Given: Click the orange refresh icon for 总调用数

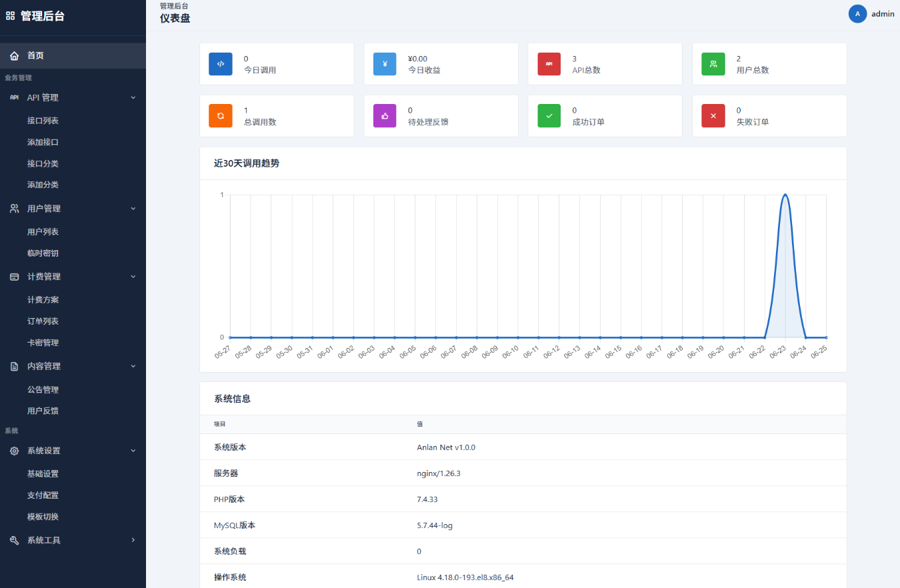Looking at the screenshot, I should coord(221,115).
